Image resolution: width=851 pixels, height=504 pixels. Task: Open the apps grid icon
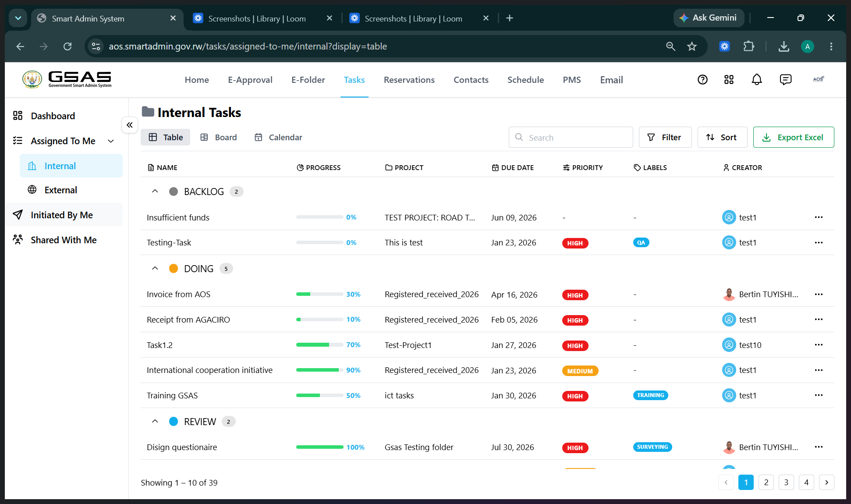729,79
